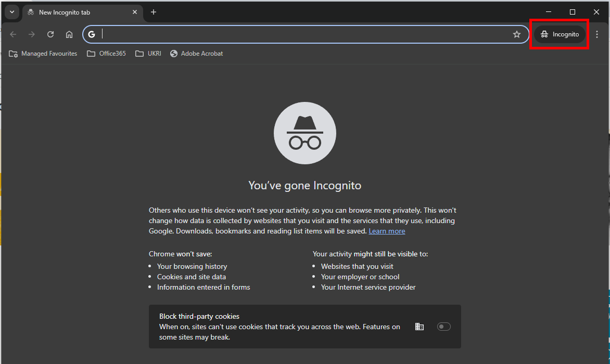Close the New Incognito tab

point(135,12)
